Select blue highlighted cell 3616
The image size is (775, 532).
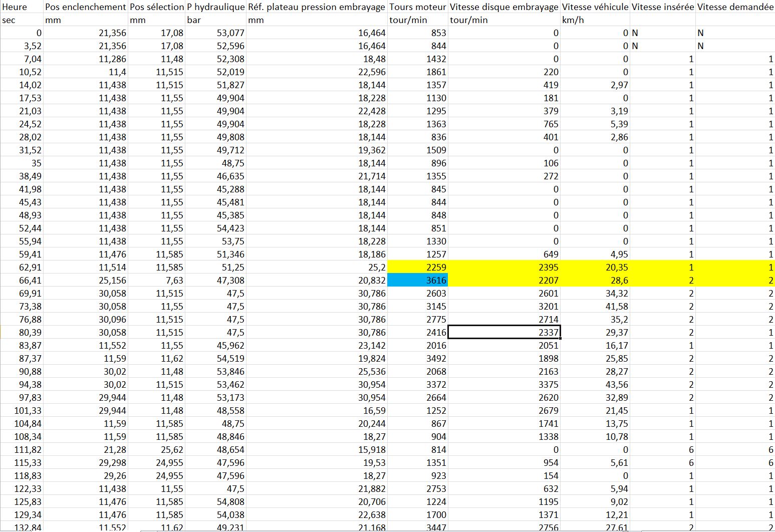pos(418,280)
